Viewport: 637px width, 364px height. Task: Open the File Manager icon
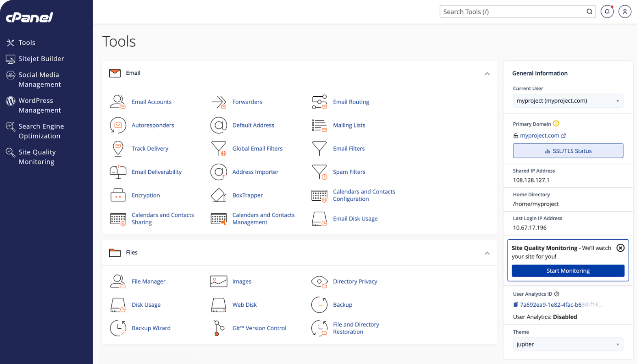pos(118,282)
